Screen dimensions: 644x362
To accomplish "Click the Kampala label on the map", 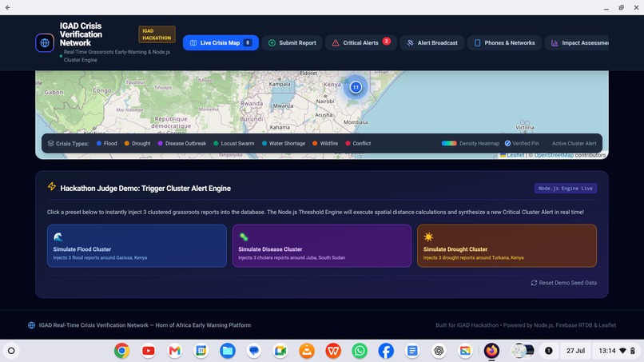I will click(280, 84).
